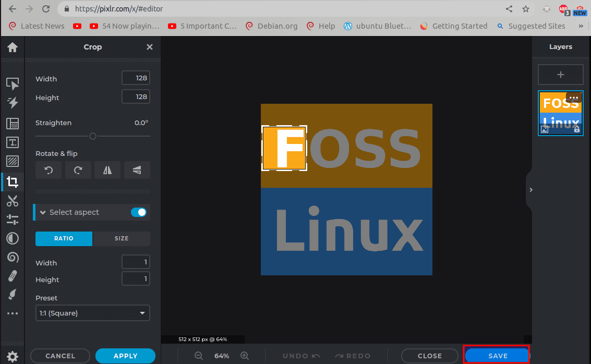The width and height of the screenshot is (591, 364).
Task: Click the UNDO button
Action: point(301,356)
